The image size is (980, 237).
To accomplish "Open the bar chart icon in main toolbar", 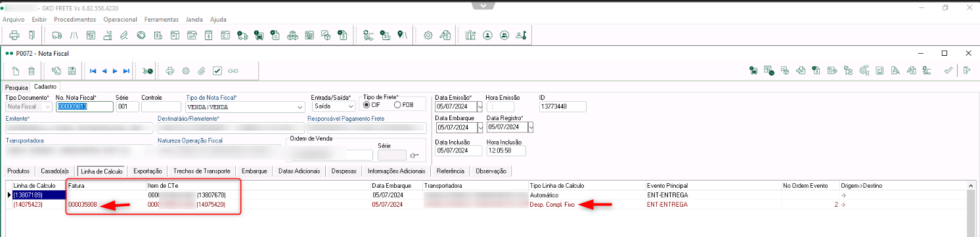I will (470, 35).
